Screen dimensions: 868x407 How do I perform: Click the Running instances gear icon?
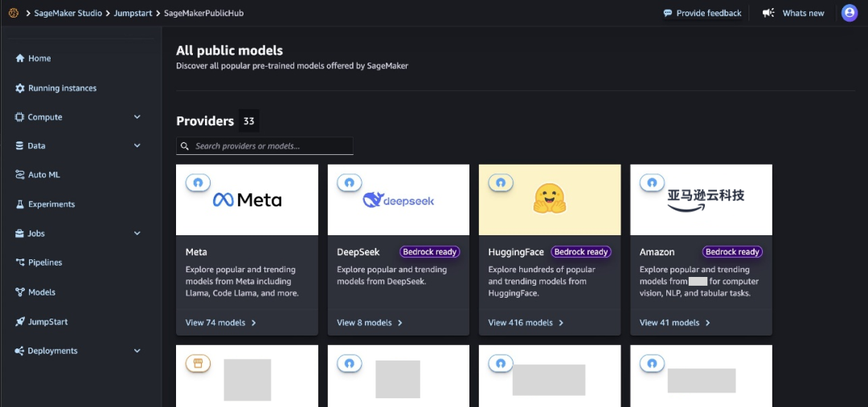click(x=20, y=88)
